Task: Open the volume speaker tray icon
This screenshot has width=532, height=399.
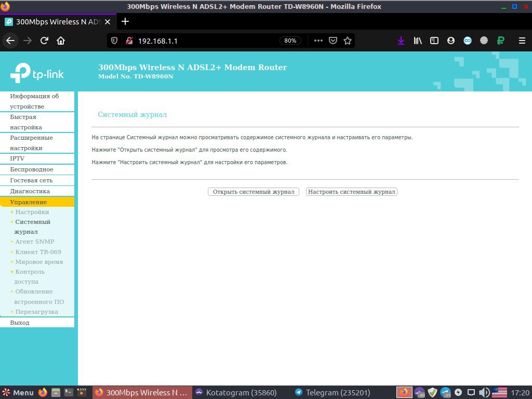Action: [484, 393]
